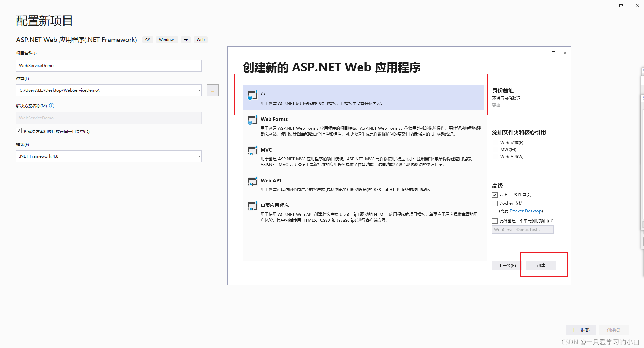Toggle the HTTPS configuration (为 HTTPS 配置) checkbox
The width and height of the screenshot is (644, 348).
495,195
